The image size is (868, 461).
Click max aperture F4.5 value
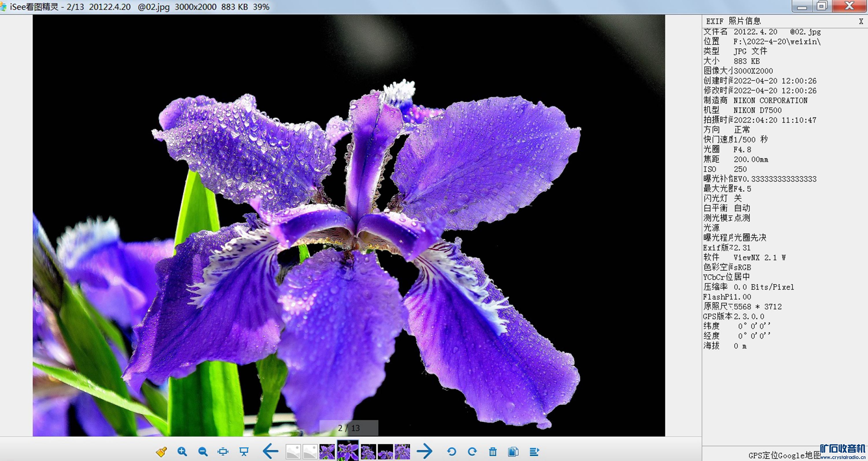tap(743, 189)
